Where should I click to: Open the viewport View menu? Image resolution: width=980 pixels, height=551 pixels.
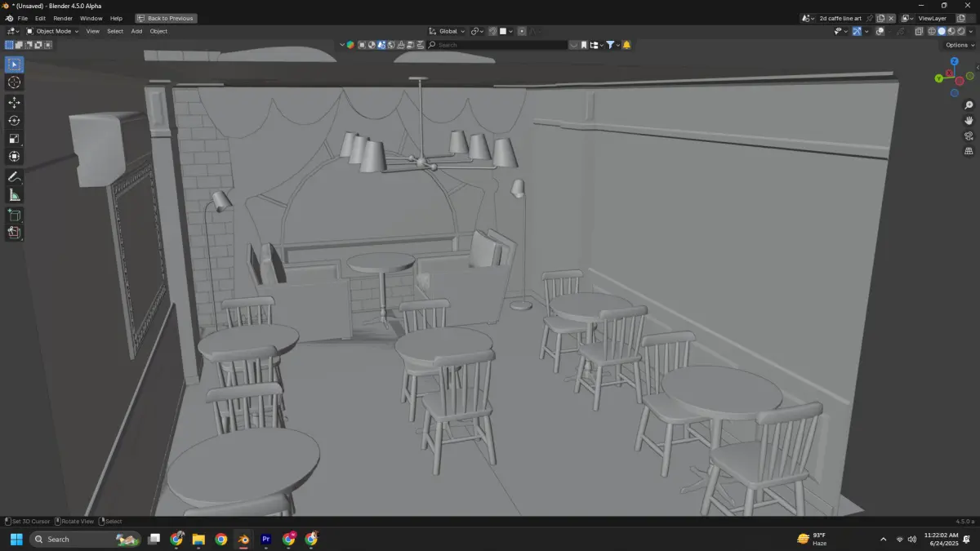click(93, 31)
